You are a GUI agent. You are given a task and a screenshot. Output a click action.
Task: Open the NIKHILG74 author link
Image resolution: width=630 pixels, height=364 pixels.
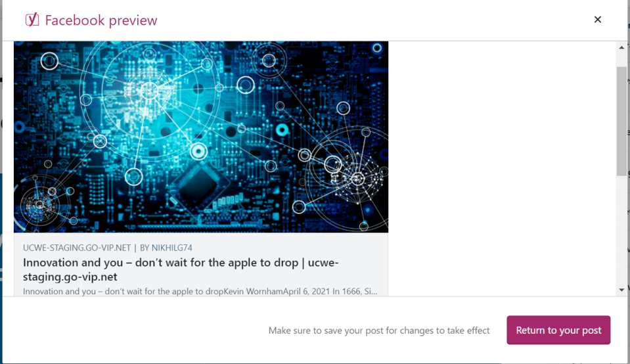[172, 248]
